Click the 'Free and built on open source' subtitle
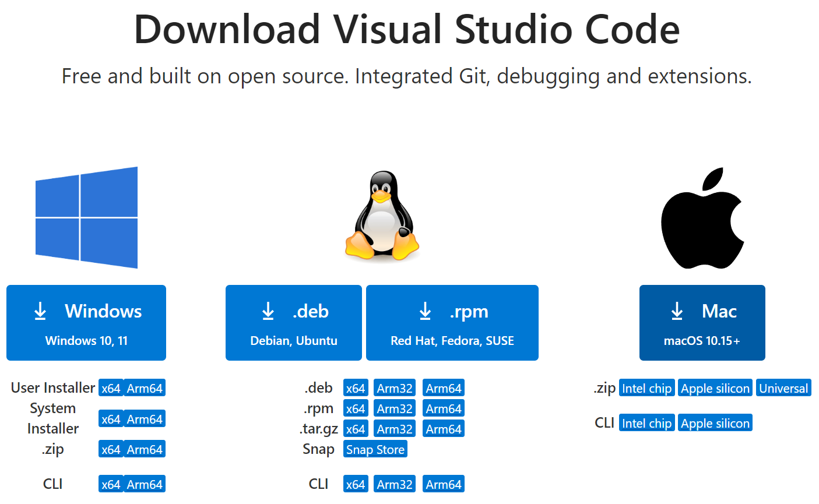Screen dimensions: 819x504 407,76
